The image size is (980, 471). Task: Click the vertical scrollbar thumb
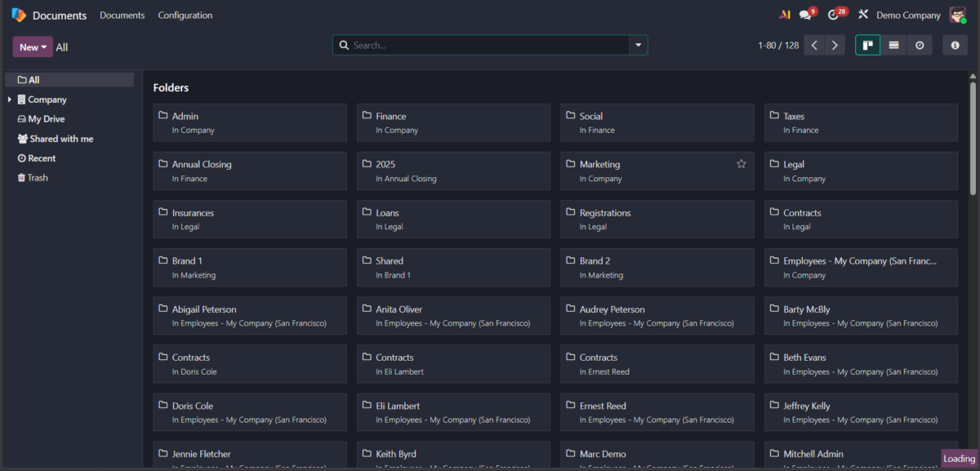(x=973, y=139)
